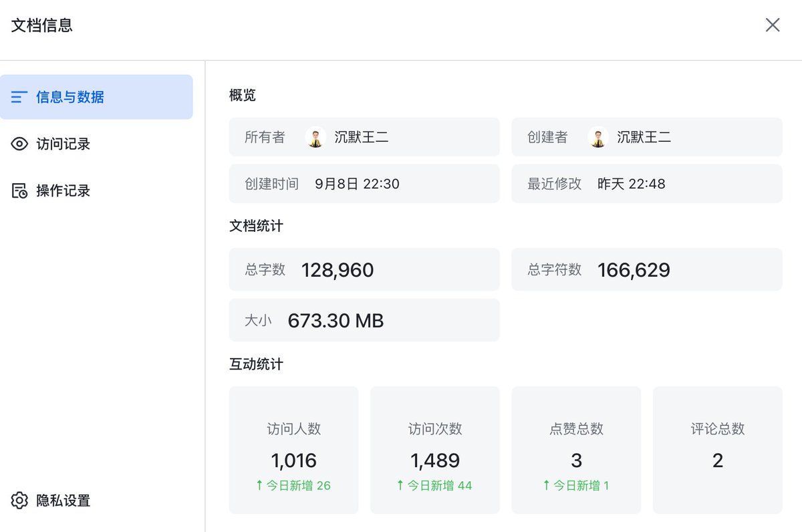This screenshot has height=532, width=802.
Task: Open the 操作记录 tab
Action: 96,190
